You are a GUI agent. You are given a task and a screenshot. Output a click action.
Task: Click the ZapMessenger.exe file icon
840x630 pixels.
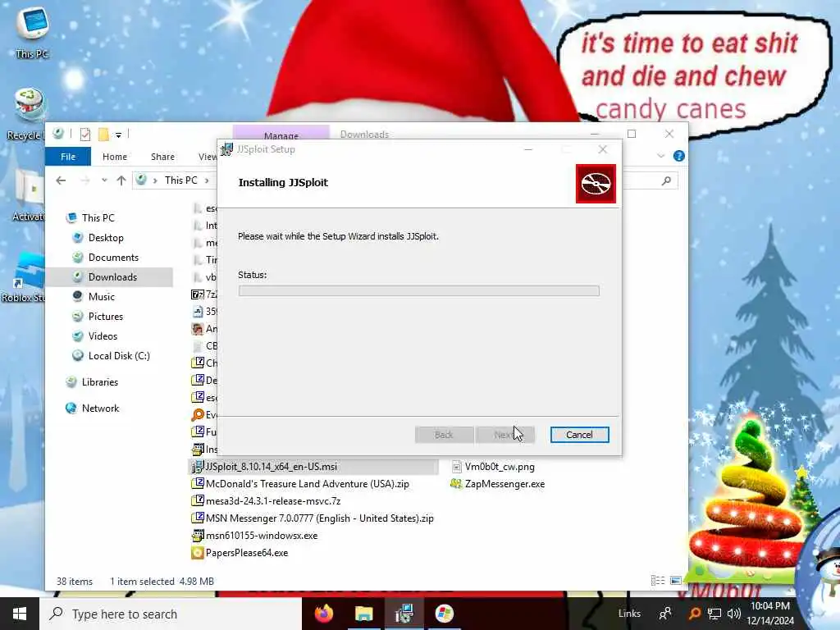pos(456,484)
